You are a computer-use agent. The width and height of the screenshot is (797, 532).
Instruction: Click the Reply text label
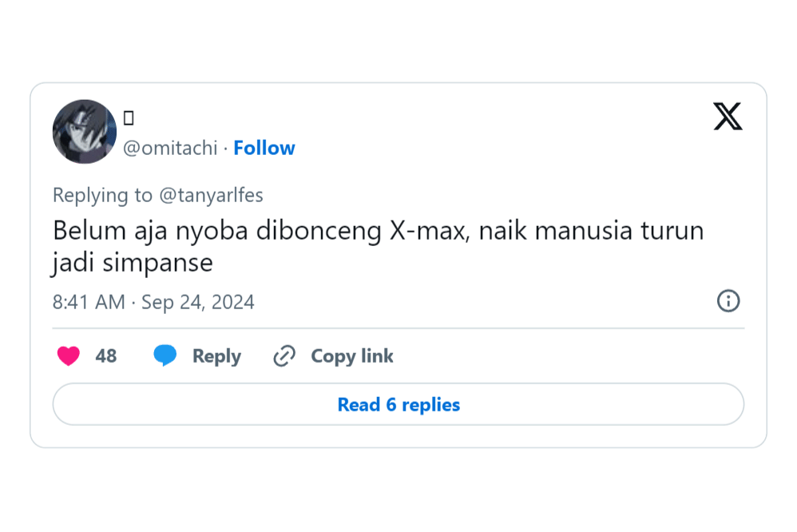pos(216,356)
